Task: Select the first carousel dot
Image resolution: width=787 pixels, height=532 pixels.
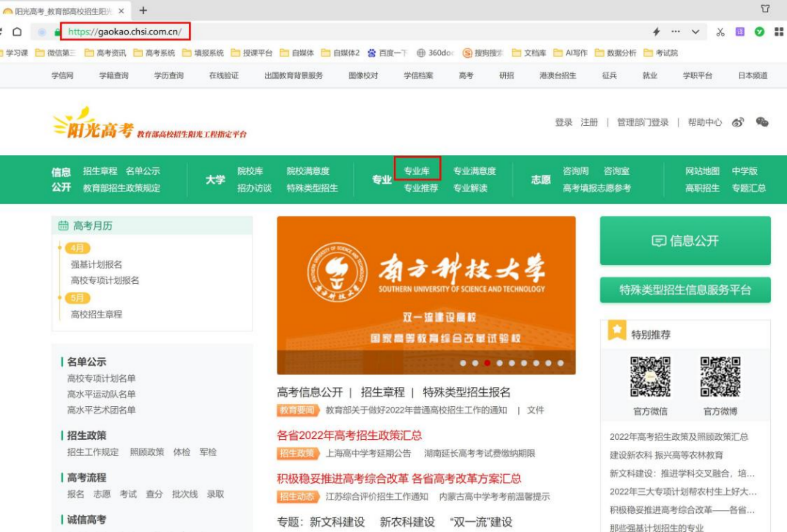Action: pyautogui.click(x=463, y=363)
